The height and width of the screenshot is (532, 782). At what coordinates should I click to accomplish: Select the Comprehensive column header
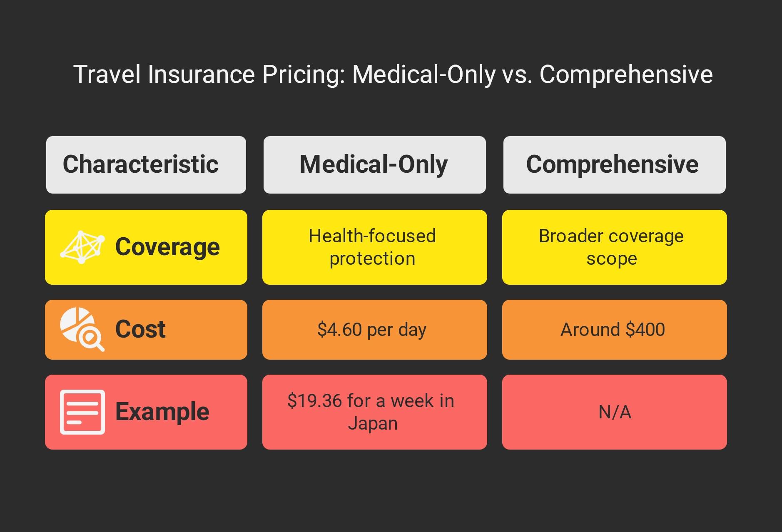(x=614, y=164)
